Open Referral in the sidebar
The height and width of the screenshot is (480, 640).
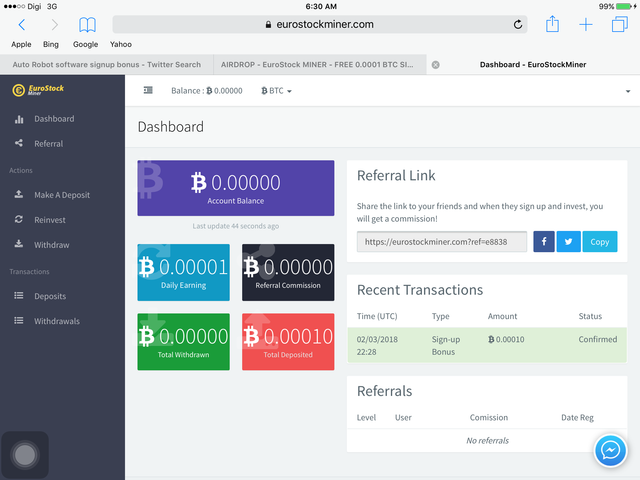pyautogui.click(x=49, y=144)
